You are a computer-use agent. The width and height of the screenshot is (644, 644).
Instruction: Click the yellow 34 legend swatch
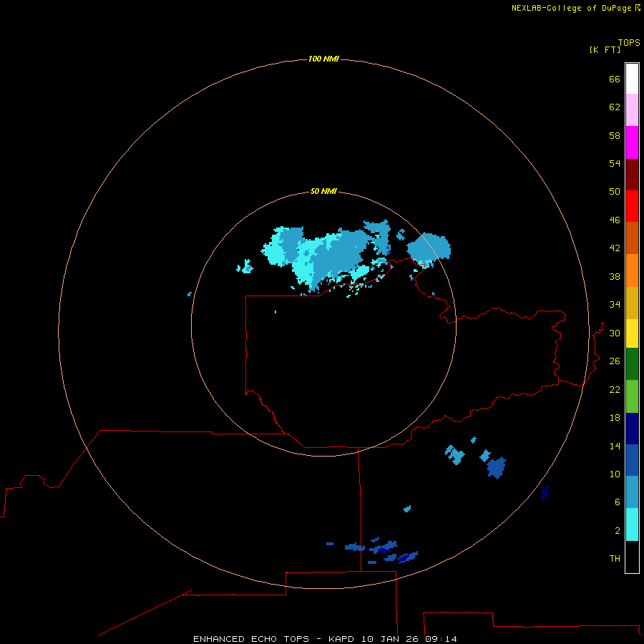(632, 334)
